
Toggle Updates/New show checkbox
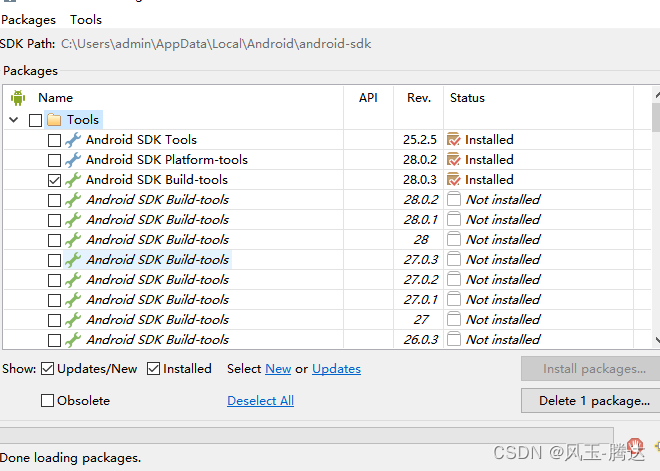pyautogui.click(x=47, y=369)
